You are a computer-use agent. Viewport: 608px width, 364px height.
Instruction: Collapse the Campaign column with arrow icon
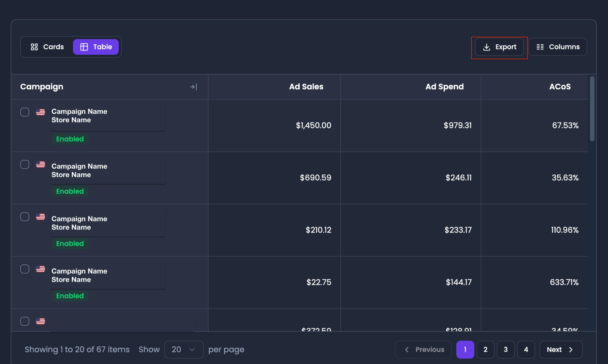pos(193,87)
